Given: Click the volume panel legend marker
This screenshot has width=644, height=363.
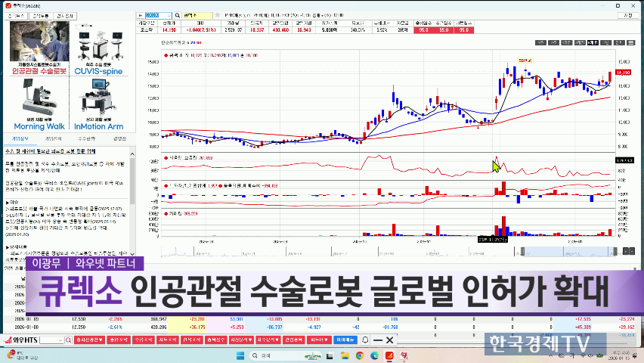Looking at the screenshot, I should pos(166,214).
